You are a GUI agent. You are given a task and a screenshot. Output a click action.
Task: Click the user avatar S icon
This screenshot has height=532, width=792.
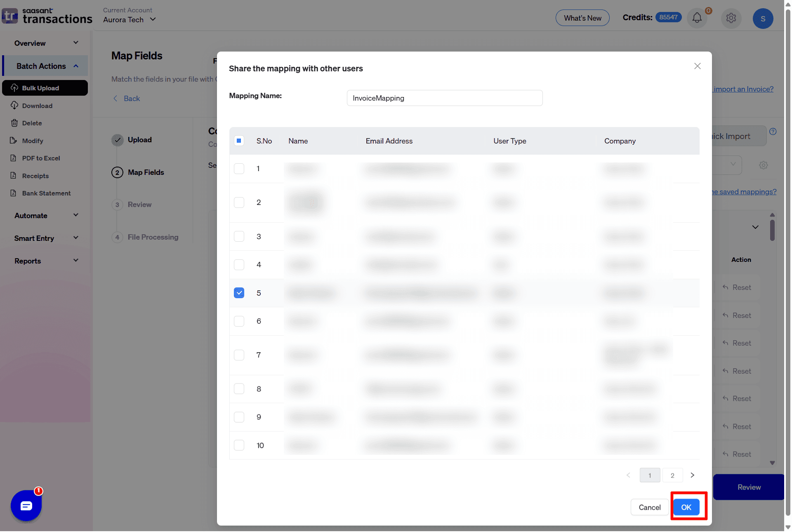(x=763, y=19)
